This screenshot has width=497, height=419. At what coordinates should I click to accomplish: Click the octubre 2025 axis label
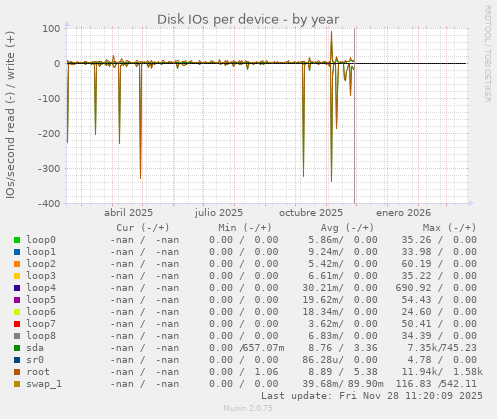coord(311,213)
